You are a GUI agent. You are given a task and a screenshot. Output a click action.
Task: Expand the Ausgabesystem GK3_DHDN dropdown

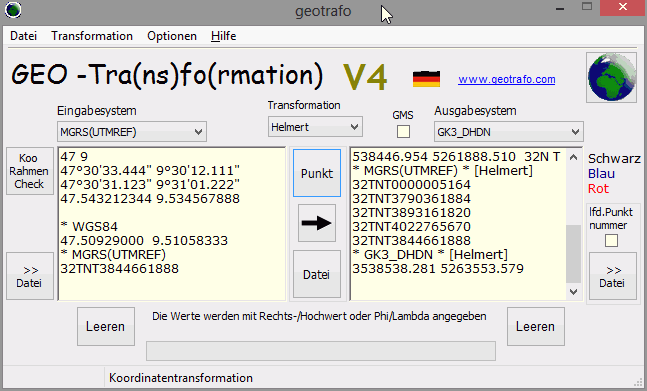pyautogui.click(x=509, y=132)
